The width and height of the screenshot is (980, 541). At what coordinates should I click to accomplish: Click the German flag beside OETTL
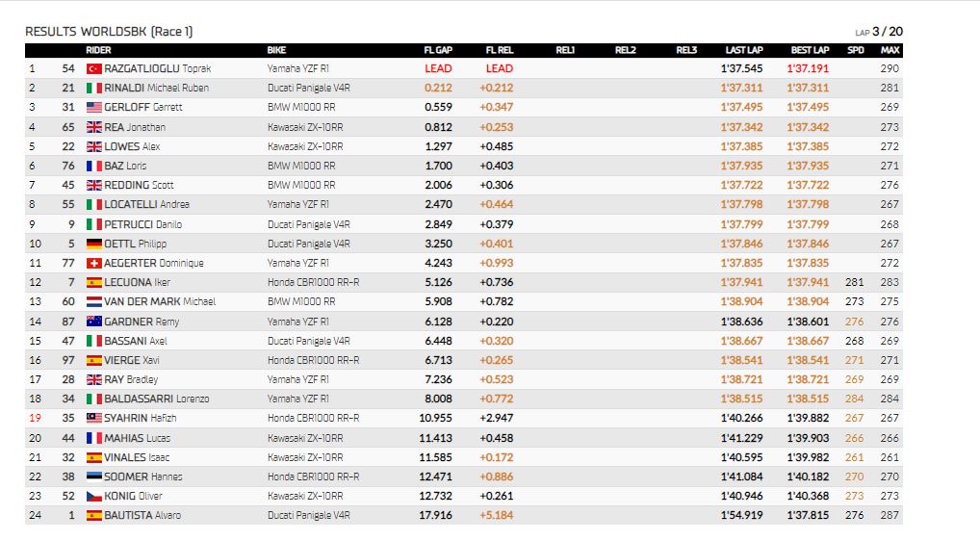point(93,244)
